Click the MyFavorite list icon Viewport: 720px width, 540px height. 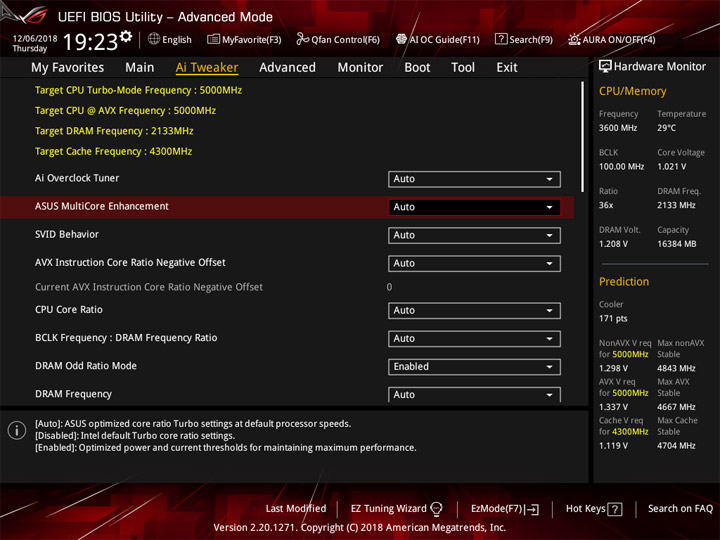(213, 39)
